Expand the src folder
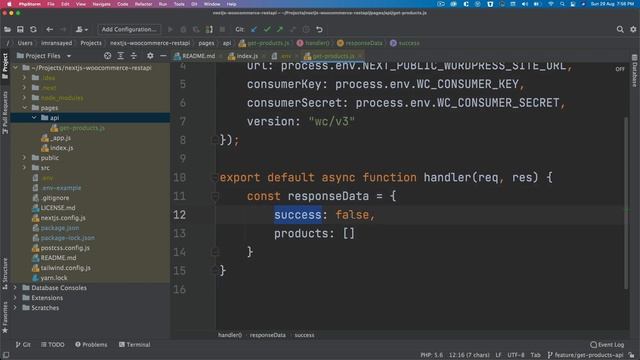Screen dimensions: 640x360 24,168
